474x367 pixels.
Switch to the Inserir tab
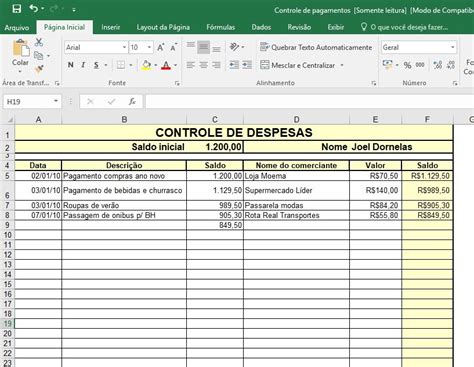click(111, 27)
